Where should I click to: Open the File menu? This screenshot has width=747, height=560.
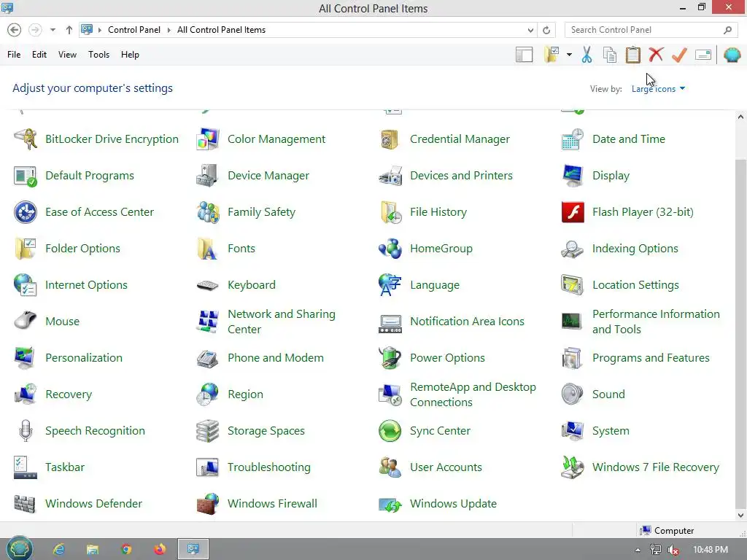click(14, 55)
